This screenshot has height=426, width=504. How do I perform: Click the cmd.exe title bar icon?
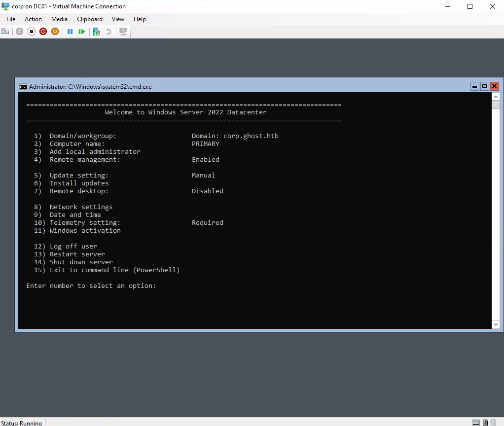tap(23, 87)
